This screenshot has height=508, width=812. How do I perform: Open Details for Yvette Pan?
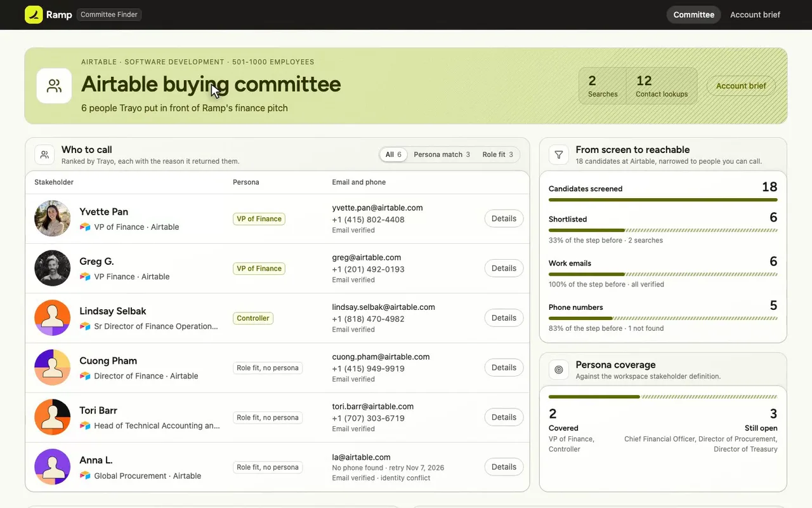coord(504,218)
